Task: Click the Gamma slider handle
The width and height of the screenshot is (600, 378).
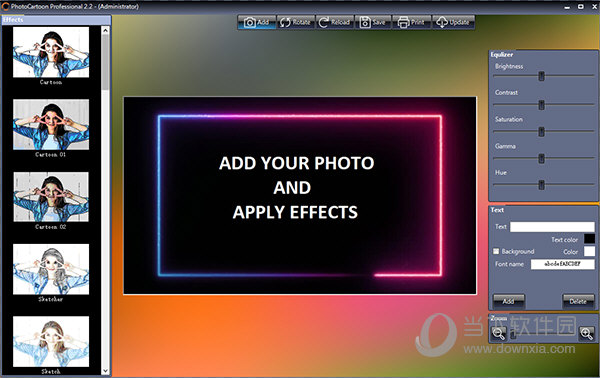Action: 541,158
